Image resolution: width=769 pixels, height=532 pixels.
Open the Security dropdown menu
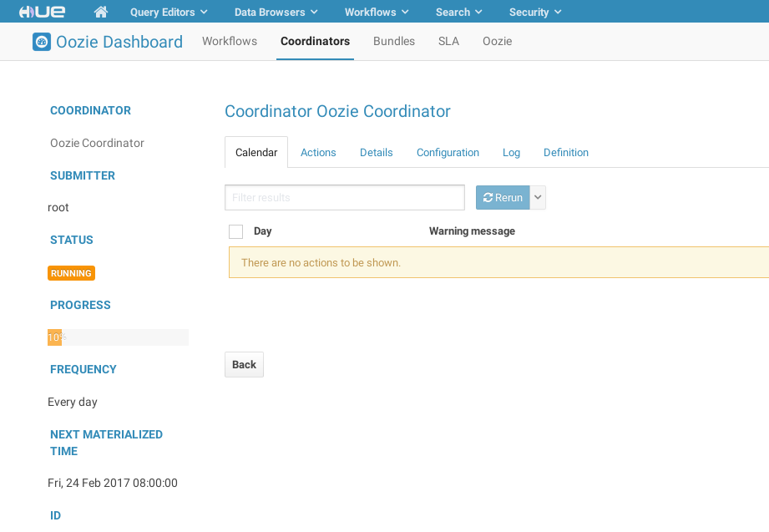(x=535, y=12)
